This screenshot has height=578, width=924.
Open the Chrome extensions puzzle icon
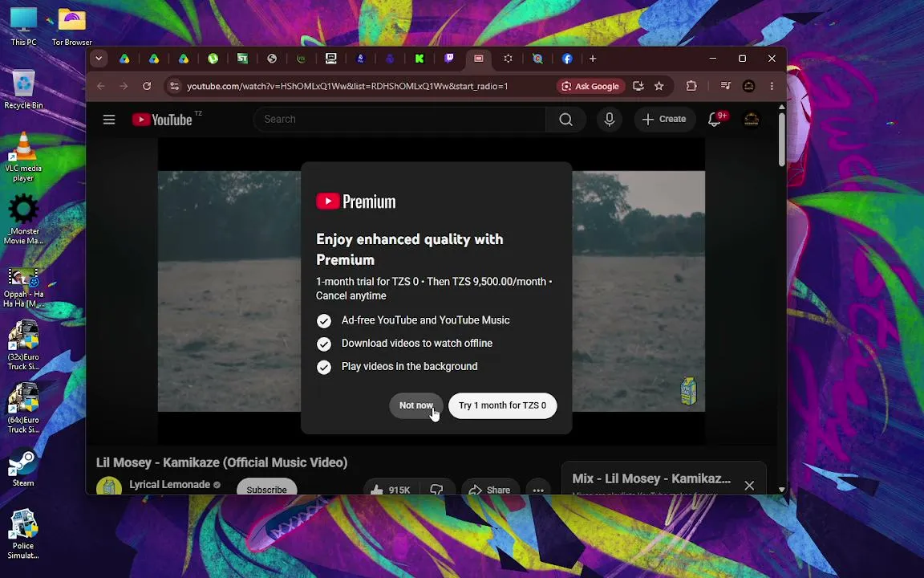pos(691,86)
